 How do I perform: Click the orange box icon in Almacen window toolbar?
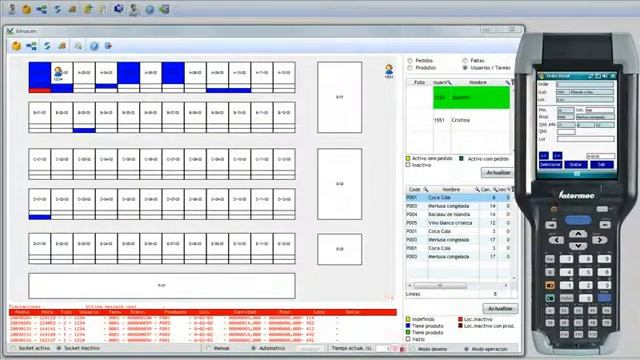(x=16, y=46)
